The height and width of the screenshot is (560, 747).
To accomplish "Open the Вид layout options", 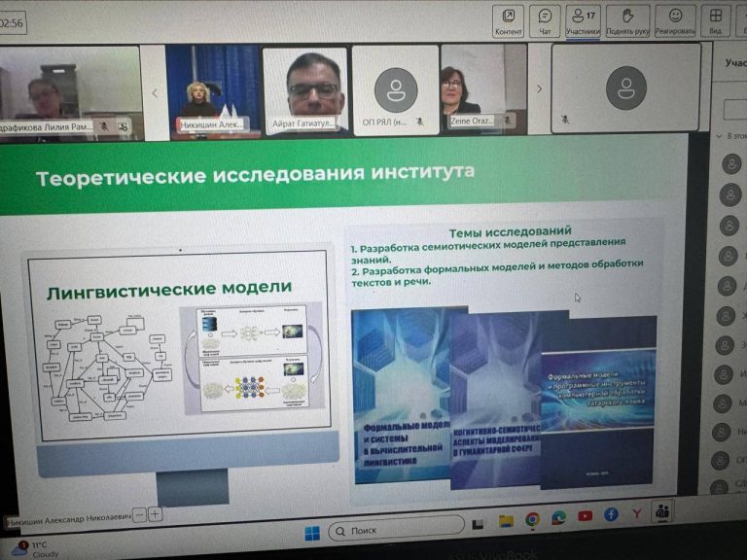I will click(x=715, y=19).
